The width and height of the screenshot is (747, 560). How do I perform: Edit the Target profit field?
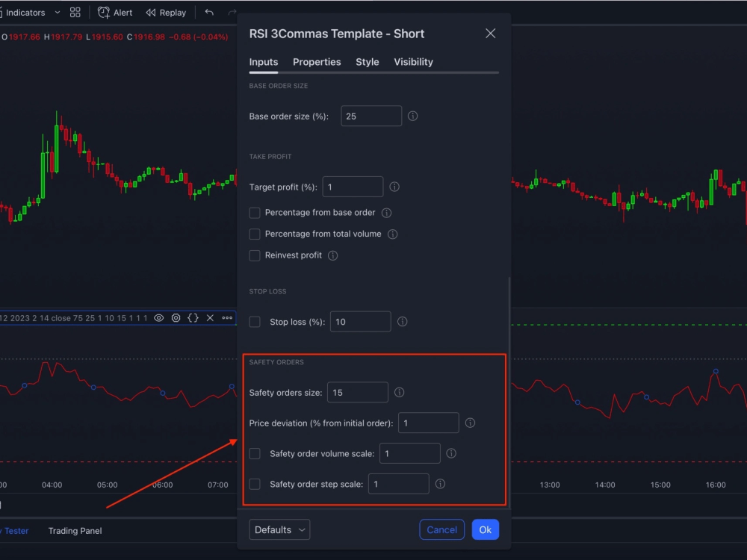click(353, 187)
